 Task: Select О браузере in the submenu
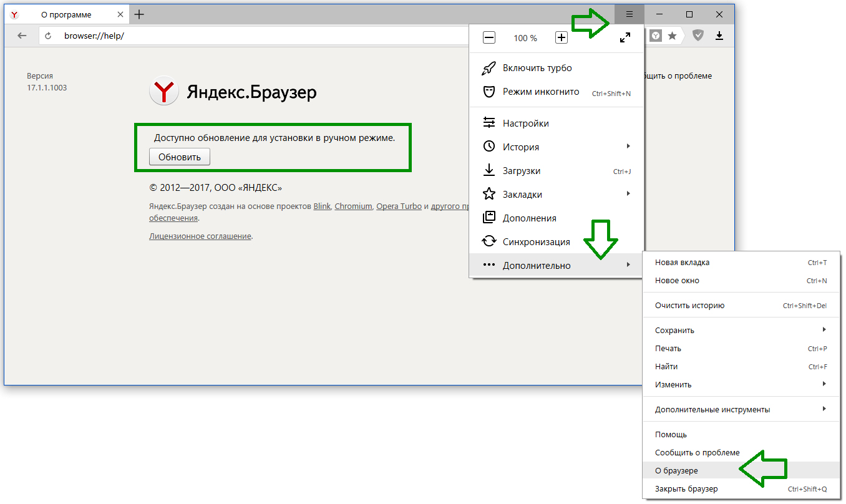676,470
